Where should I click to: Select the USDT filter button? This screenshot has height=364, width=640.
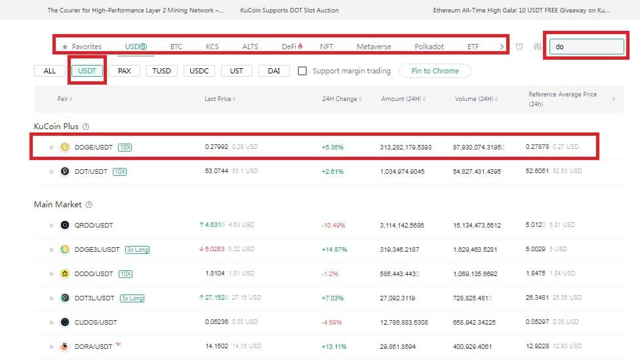87,71
